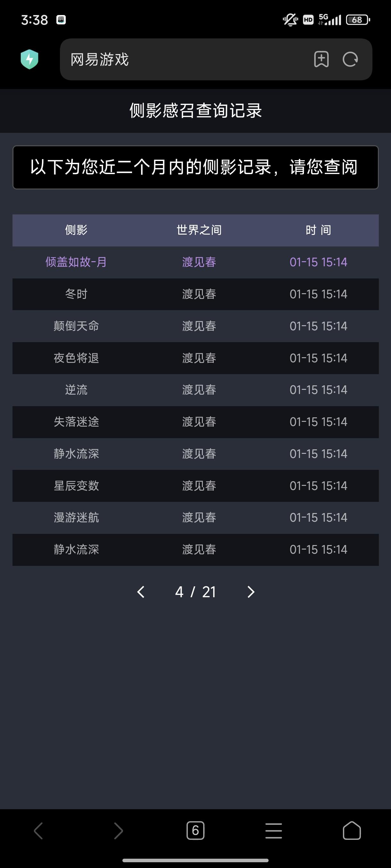Go to previous page of records
391x868 pixels.
click(x=141, y=592)
